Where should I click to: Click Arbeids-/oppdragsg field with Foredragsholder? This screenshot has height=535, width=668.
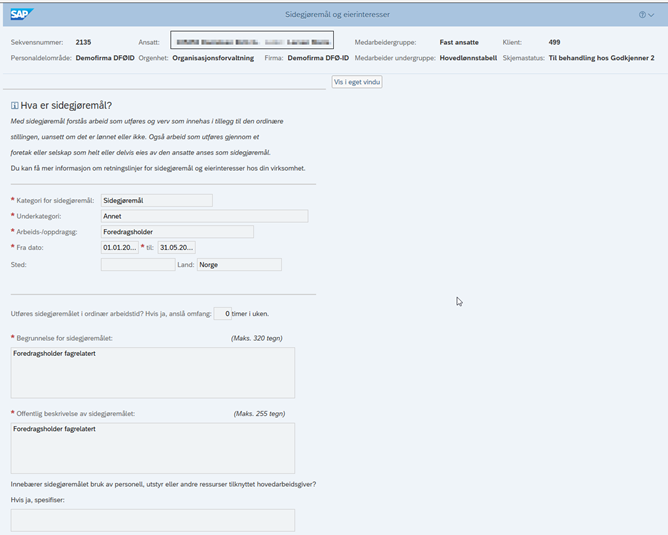(177, 232)
